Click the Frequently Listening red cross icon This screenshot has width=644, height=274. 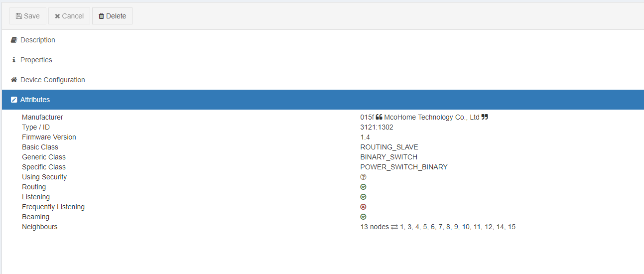click(x=363, y=207)
